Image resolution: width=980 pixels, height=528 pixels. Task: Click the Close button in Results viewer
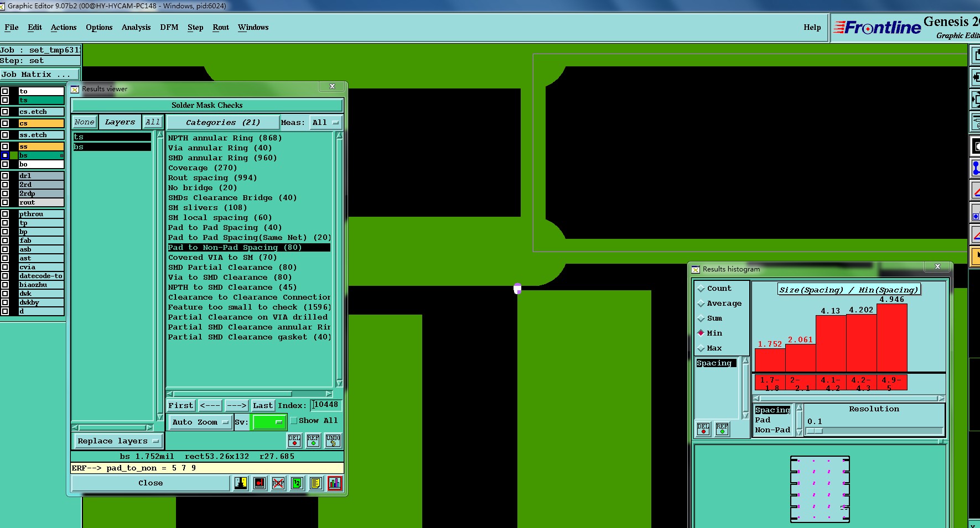tap(151, 483)
